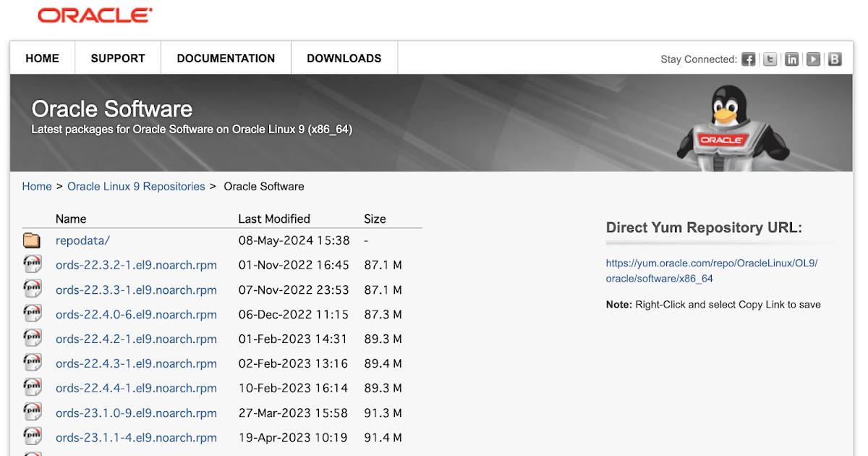Click rpm icon for ords-23.1.0-9
This screenshot has height=456, width=868.
tap(32, 412)
